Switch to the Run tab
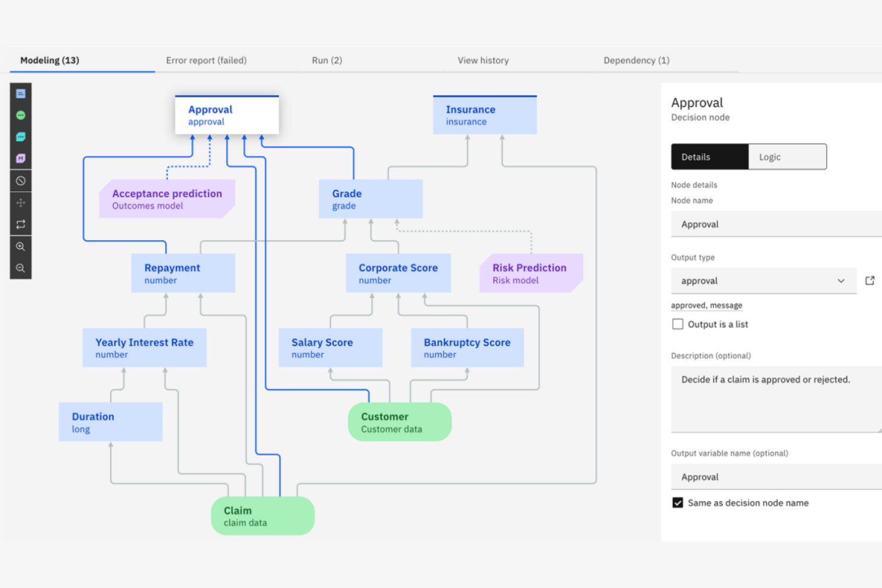Image resolution: width=882 pixels, height=588 pixels. pos(327,60)
